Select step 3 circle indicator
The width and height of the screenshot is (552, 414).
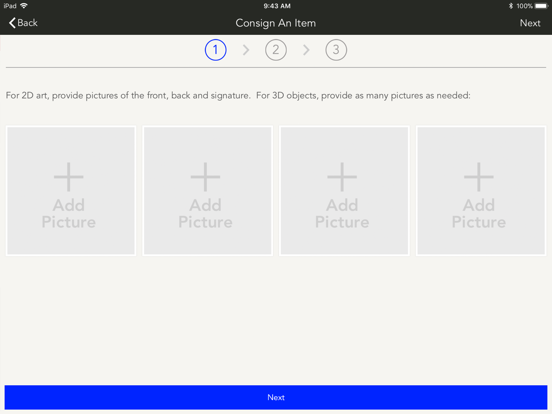(336, 50)
